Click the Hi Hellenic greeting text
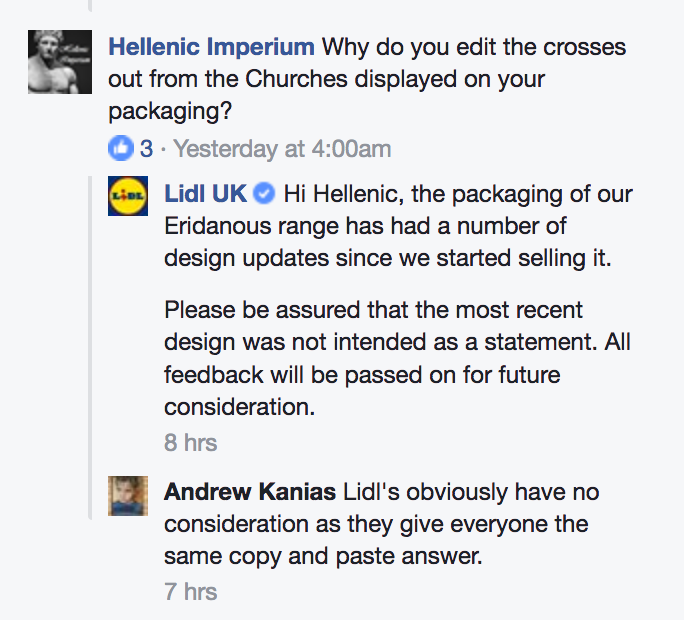684x620 pixels. (344, 194)
